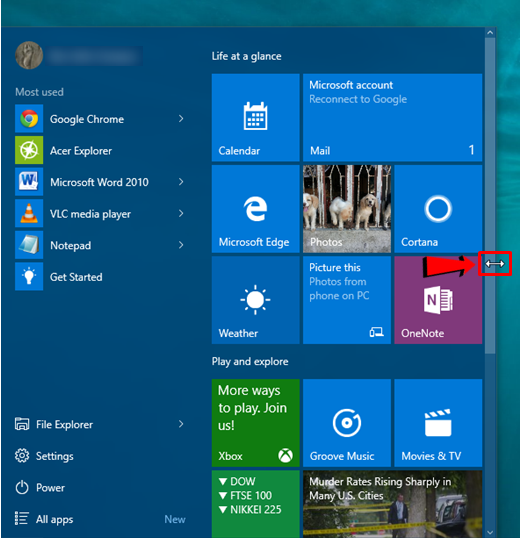Image resolution: width=521 pixels, height=538 pixels.
Task: Expand the Google Chrome jump list arrow
Action: tap(181, 119)
